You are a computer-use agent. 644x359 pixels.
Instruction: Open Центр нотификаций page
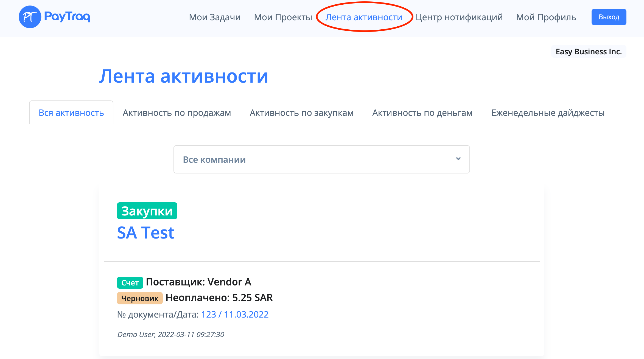pyautogui.click(x=459, y=17)
